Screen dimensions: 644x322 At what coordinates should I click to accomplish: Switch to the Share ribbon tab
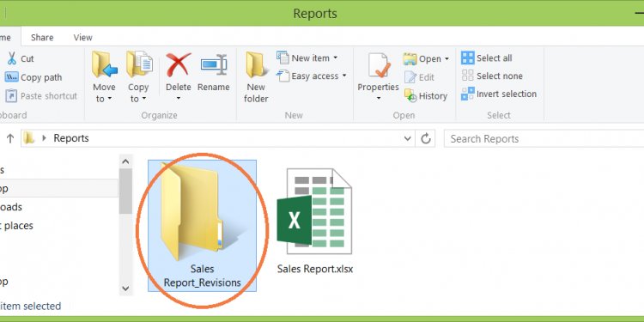coord(42,38)
